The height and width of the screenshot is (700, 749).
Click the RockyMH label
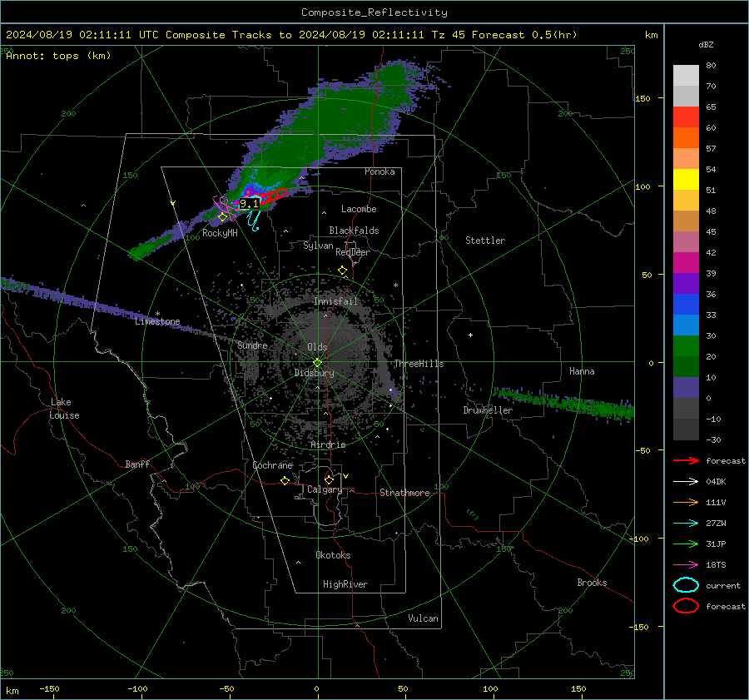(x=220, y=233)
